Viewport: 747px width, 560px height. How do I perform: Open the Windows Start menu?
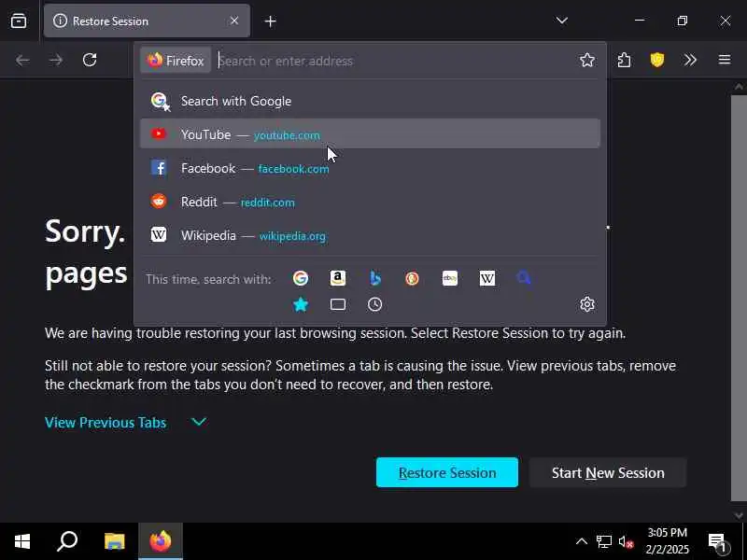click(22, 541)
